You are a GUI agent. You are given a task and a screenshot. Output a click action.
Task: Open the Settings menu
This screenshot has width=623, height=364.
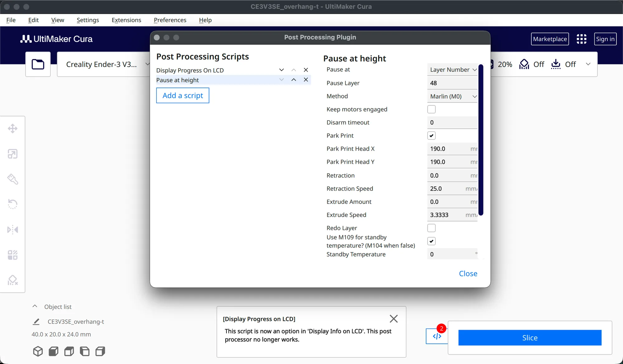(88, 20)
